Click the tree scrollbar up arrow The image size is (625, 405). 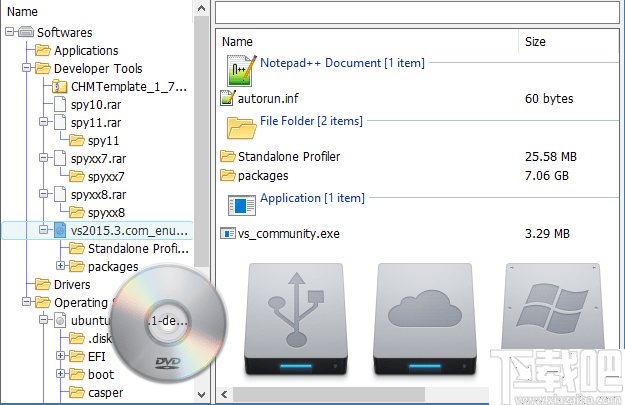202,8
